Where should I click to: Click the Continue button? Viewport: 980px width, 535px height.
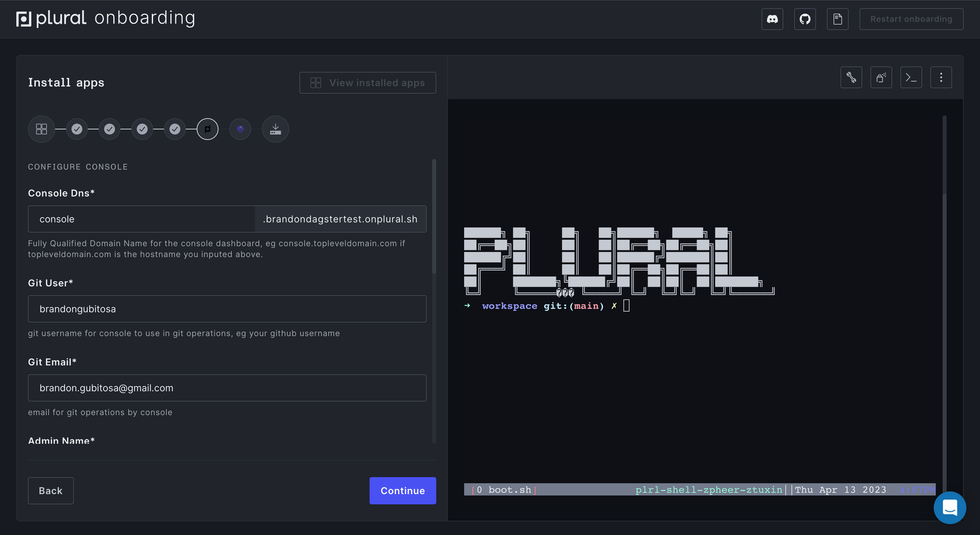[x=403, y=491]
